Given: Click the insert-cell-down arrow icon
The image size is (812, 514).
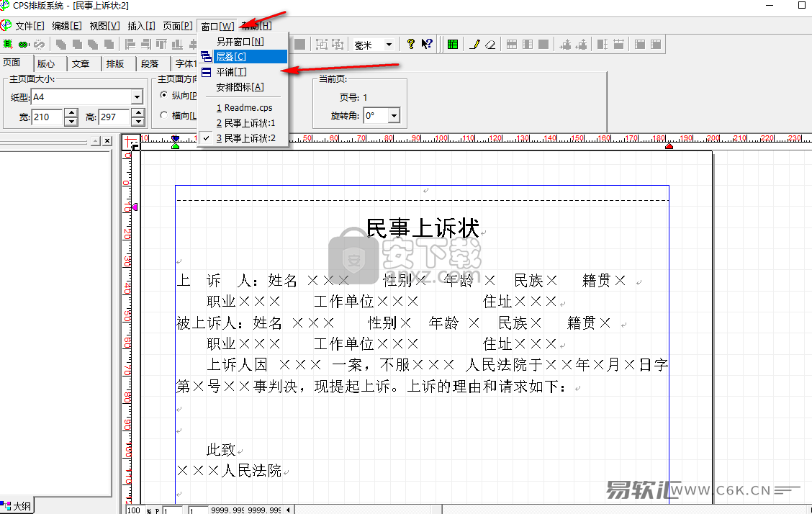Looking at the screenshot, I should tap(566, 45).
